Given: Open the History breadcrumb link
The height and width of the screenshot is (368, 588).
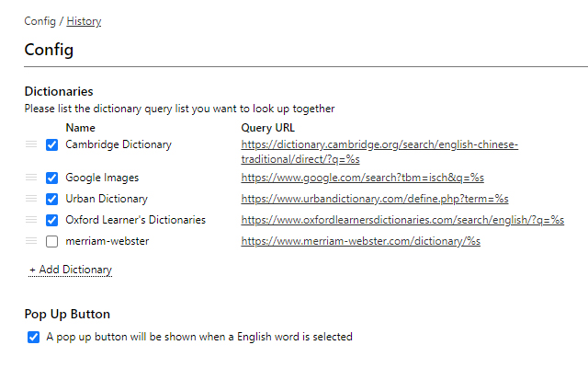Looking at the screenshot, I should [84, 21].
